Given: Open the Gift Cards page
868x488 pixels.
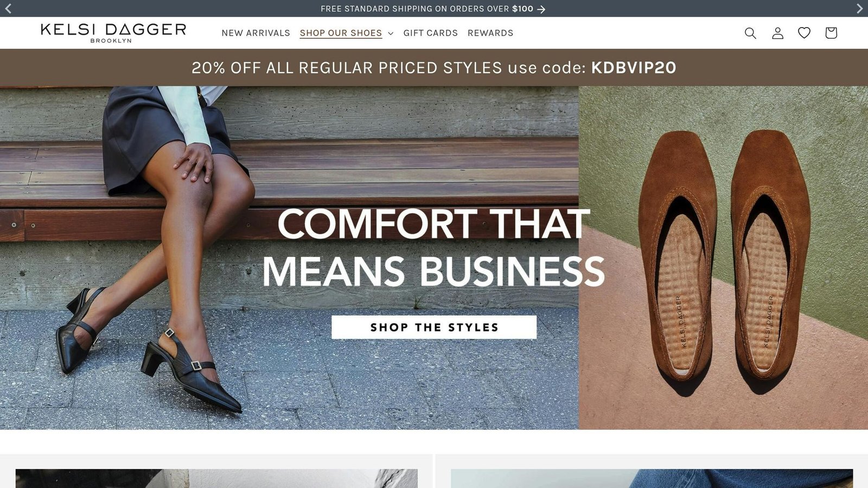Looking at the screenshot, I should click(430, 33).
